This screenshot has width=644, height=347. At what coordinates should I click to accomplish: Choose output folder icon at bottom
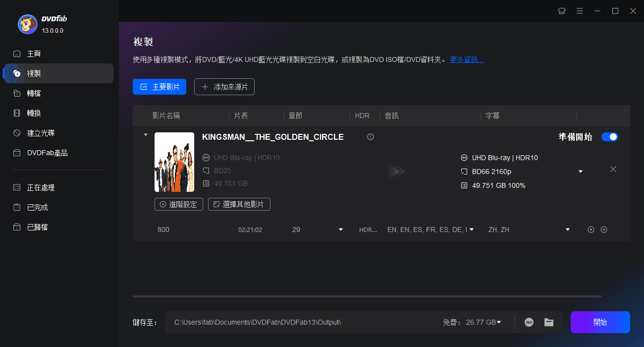point(549,322)
